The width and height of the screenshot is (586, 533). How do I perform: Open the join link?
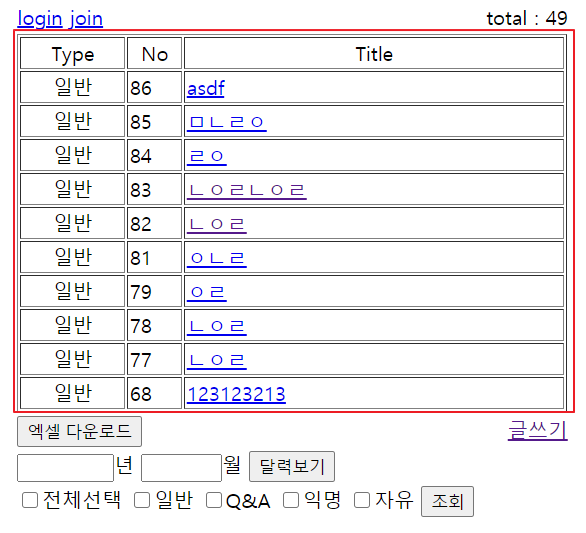(x=86, y=18)
